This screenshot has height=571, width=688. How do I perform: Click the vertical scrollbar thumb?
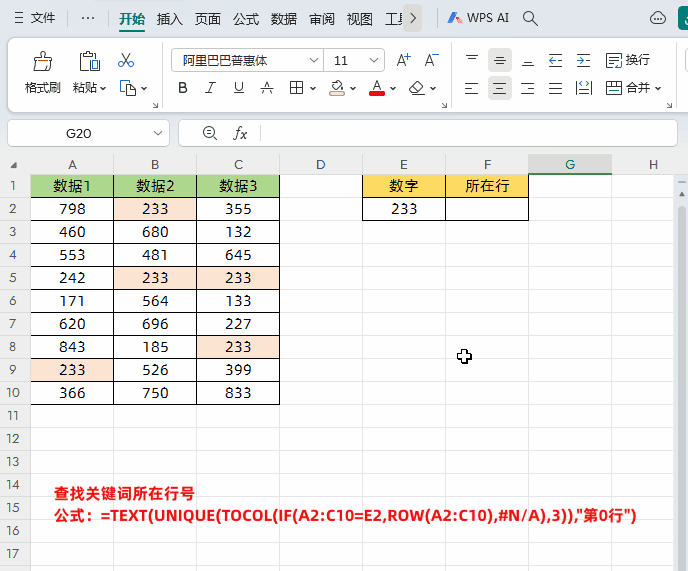[681, 386]
